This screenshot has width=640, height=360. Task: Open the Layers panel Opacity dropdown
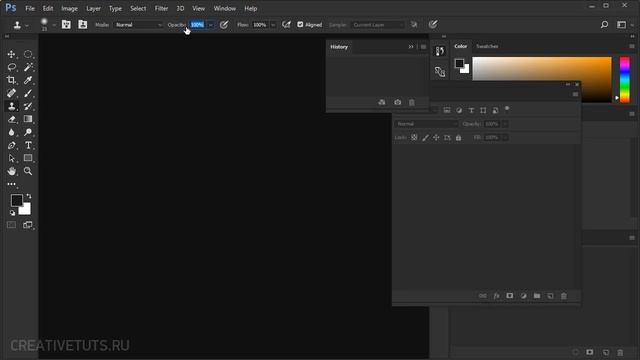coord(505,124)
